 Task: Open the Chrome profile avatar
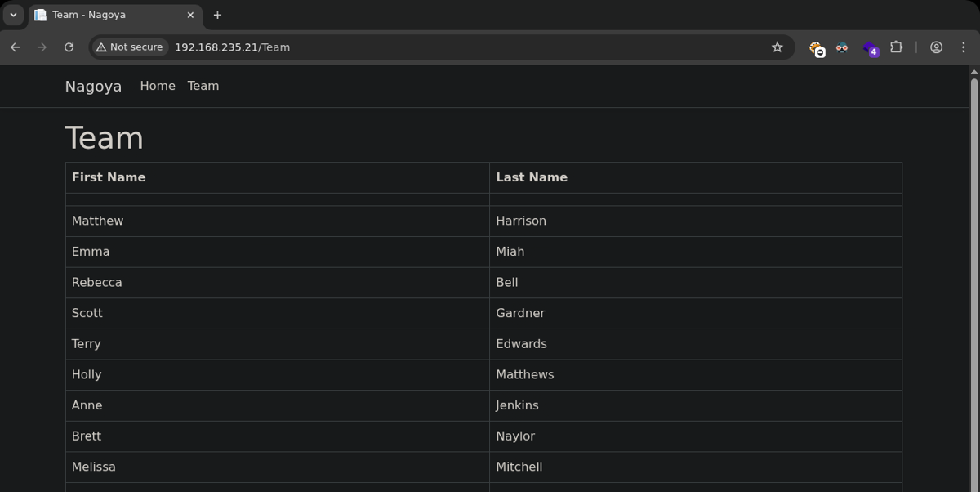click(x=937, y=47)
